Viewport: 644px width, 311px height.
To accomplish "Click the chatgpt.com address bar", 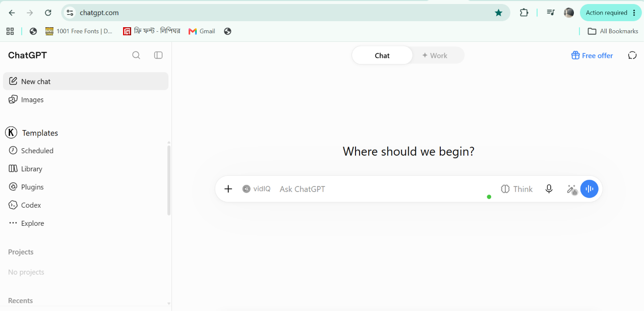I will point(285,13).
